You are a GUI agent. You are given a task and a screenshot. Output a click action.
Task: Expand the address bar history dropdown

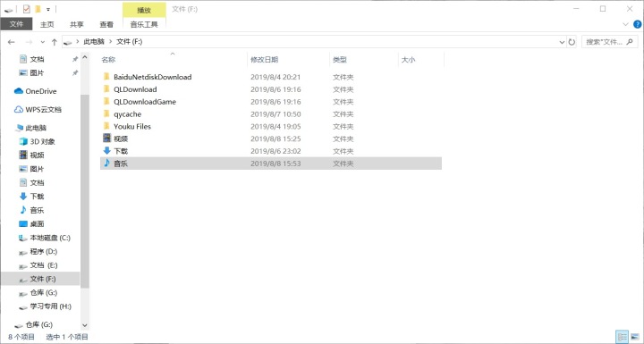point(562,42)
